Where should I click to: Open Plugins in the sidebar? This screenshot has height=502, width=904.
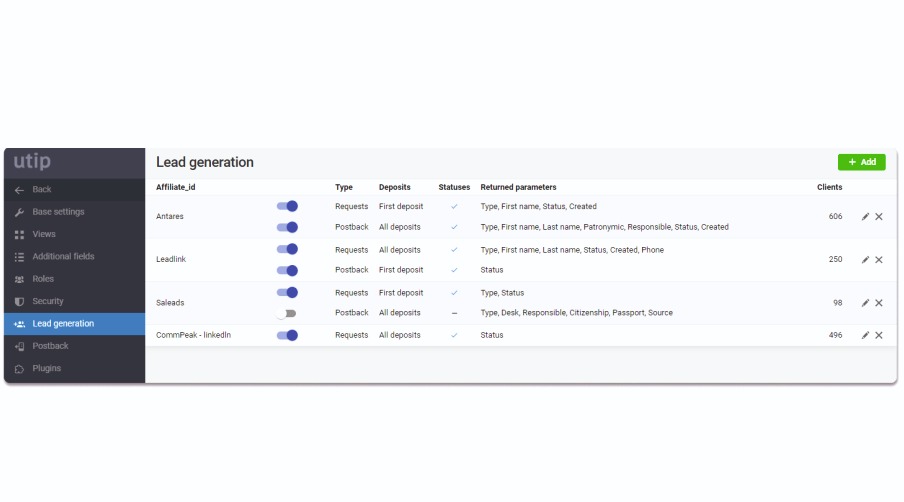(46, 368)
